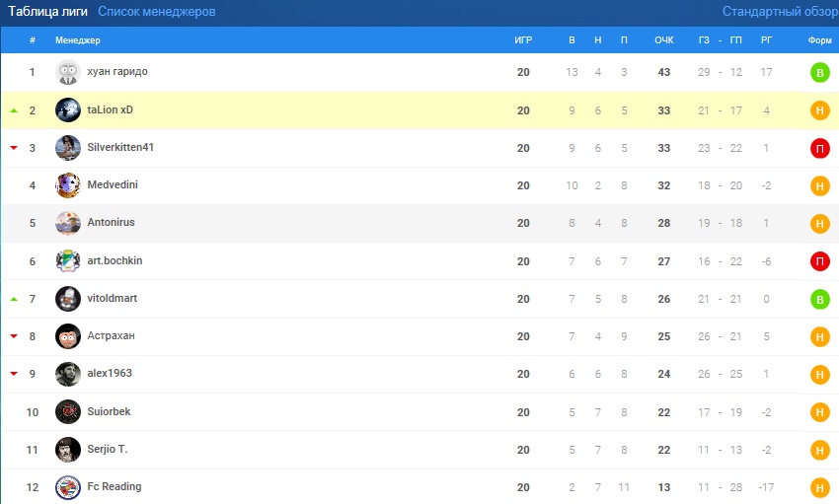Screen dimensions: 839x504
Task: Open the Стандартный обзор view selector
Action: click(779, 12)
